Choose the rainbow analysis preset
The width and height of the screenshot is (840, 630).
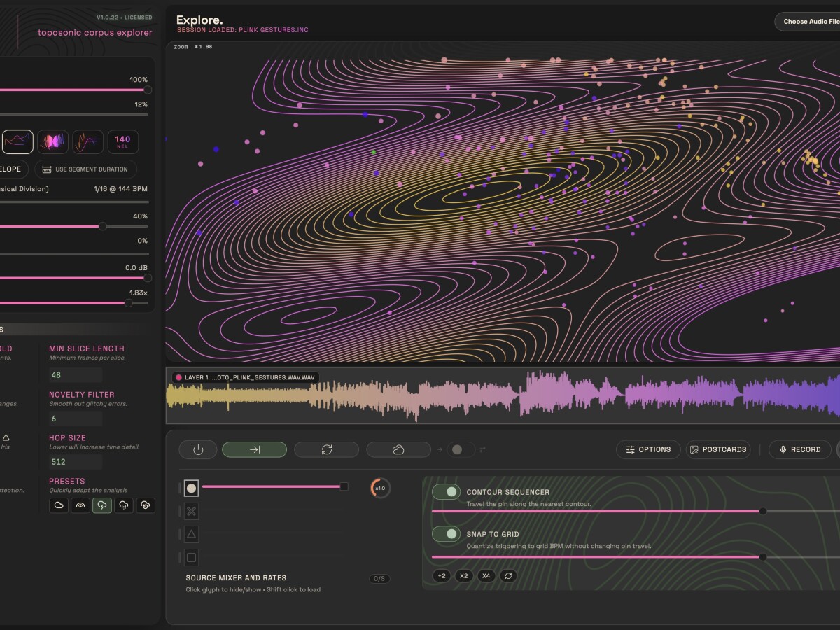[80, 505]
